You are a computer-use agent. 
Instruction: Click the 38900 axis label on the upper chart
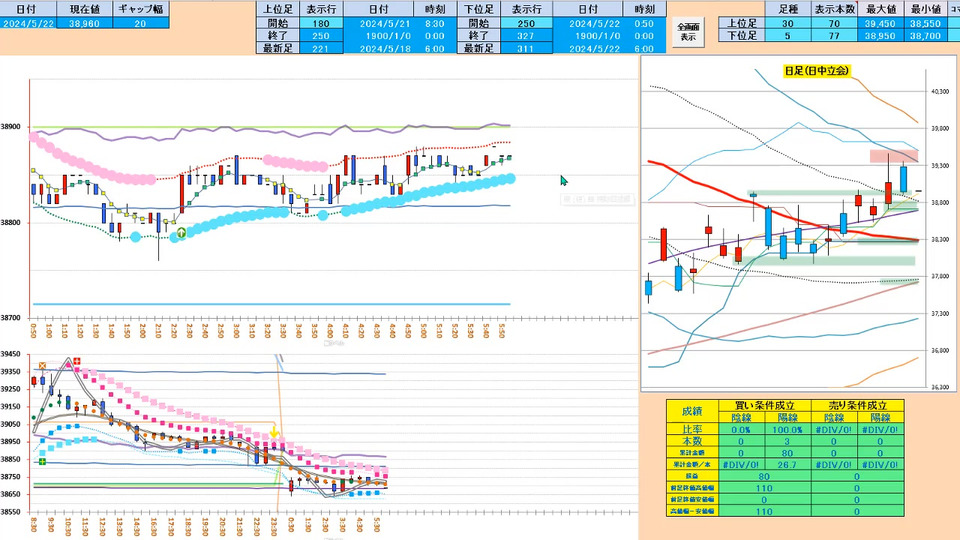click(10, 127)
